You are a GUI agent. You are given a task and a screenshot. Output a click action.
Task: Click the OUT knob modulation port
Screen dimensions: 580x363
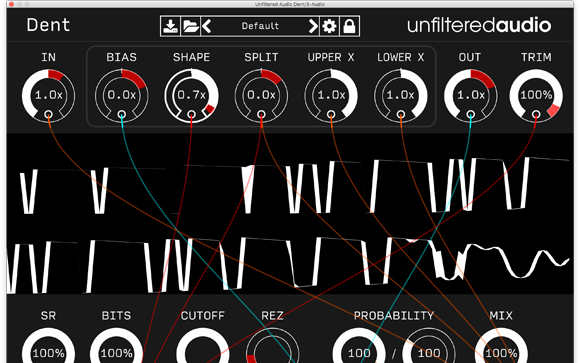point(471,114)
